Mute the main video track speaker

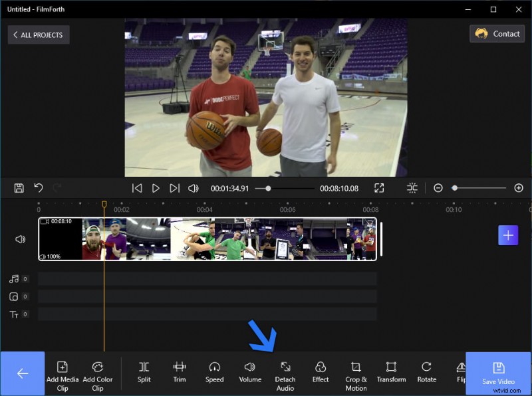click(x=20, y=239)
